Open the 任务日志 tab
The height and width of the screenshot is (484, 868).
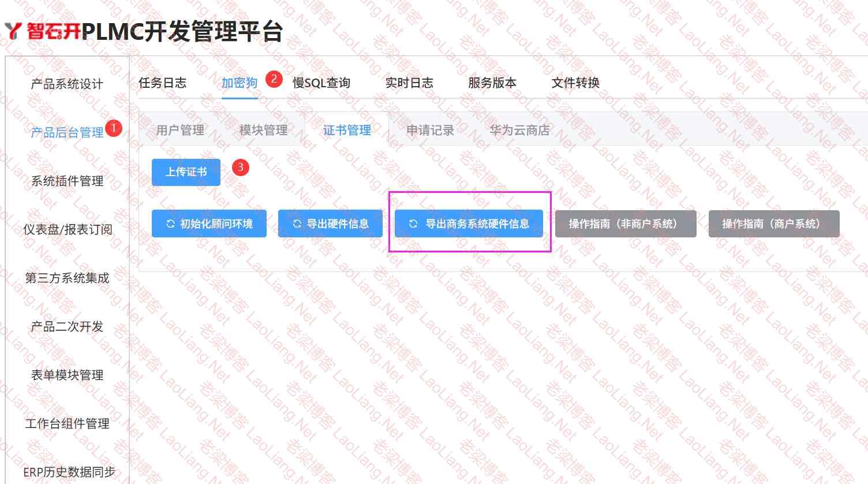coord(162,83)
